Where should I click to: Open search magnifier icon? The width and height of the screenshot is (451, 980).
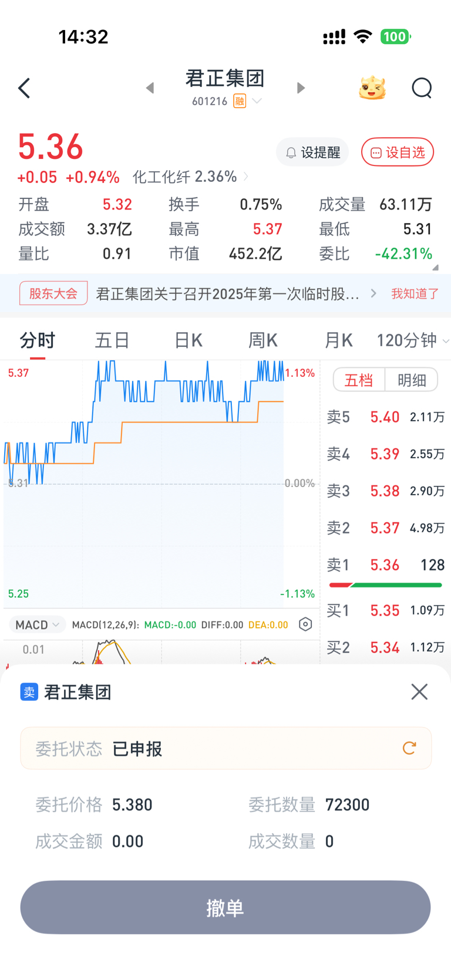click(422, 88)
